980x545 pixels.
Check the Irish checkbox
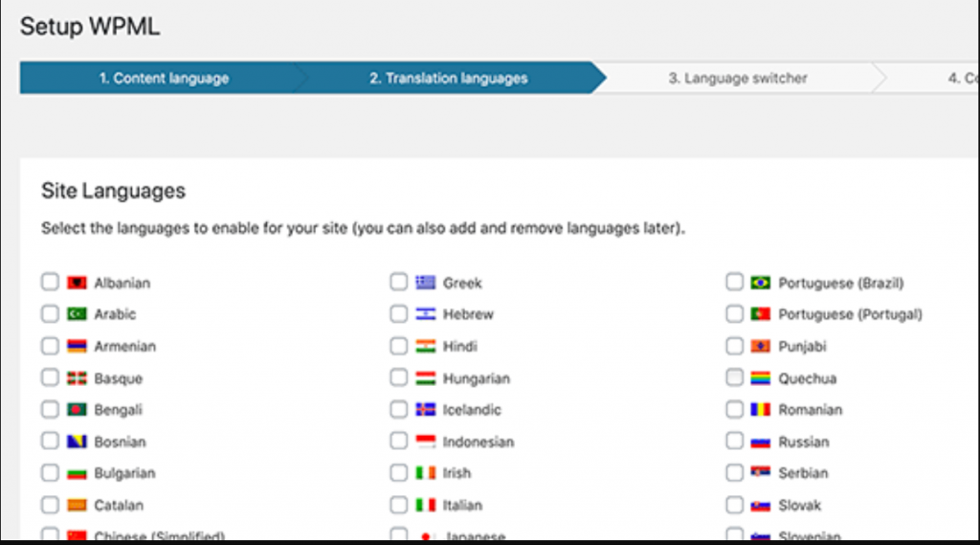pos(399,472)
